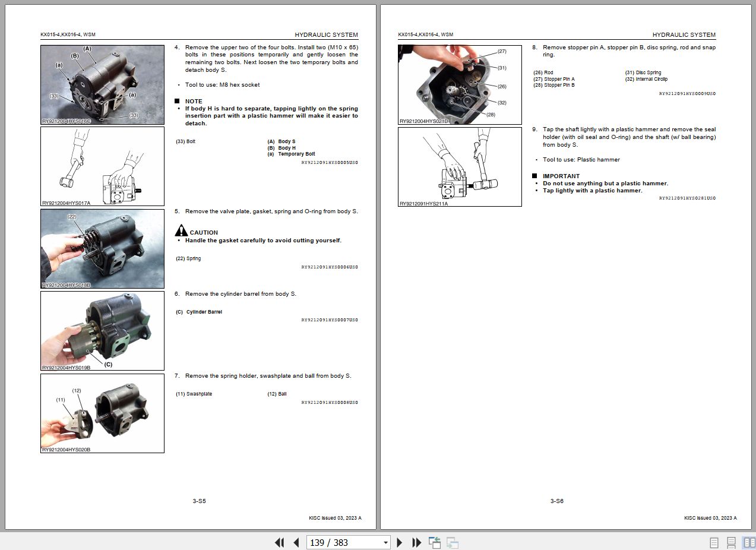This screenshot has width=756, height=550.
Task: Click page number 3-S5
Action: [199, 501]
